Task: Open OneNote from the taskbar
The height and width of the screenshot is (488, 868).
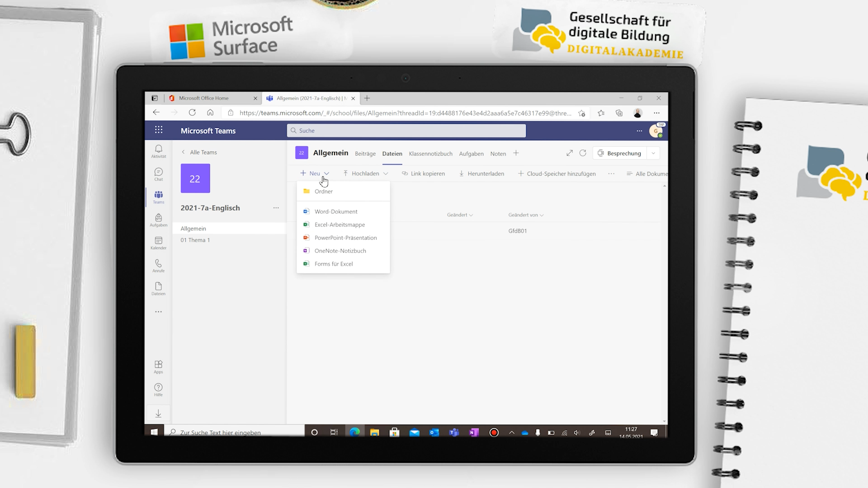Action: [x=474, y=432]
